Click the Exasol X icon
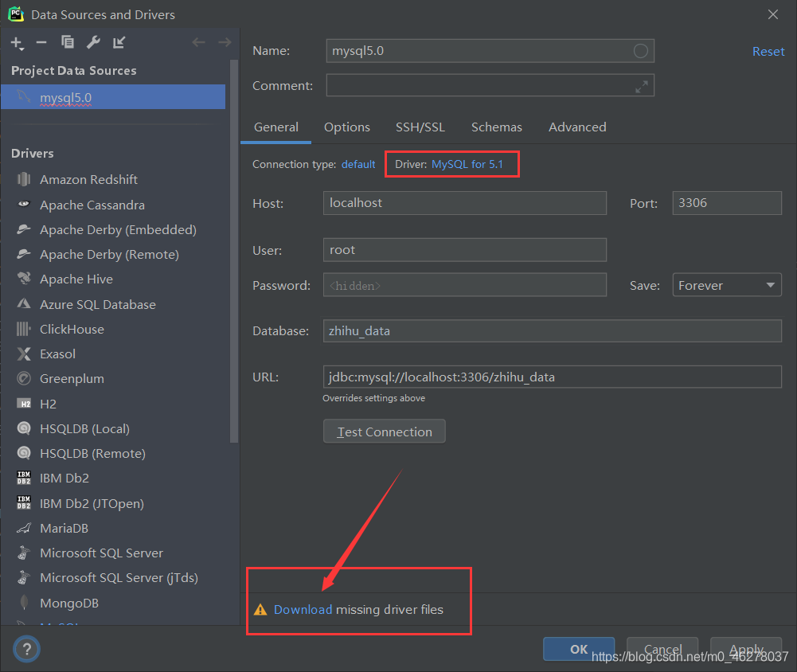The image size is (797, 672). [x=23, y=354]
